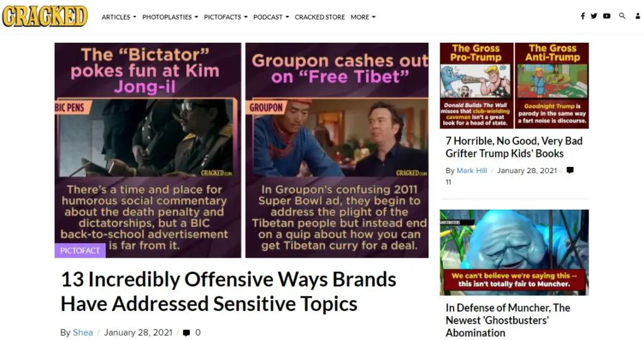Open comments icon on Offensive Brands article

(186, 332)
